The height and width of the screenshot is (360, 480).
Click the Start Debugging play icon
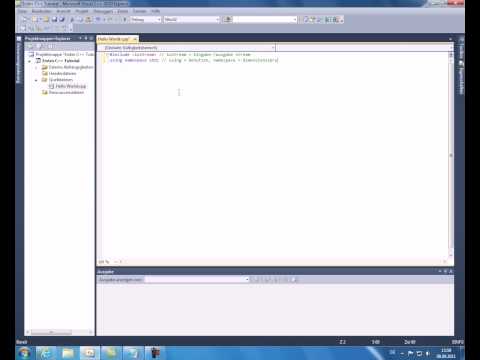point(125,20)
